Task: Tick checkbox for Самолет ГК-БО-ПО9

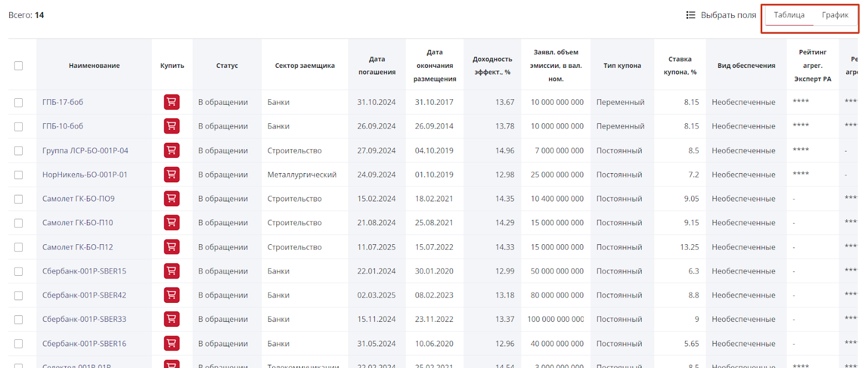Action: click(18, 199)
